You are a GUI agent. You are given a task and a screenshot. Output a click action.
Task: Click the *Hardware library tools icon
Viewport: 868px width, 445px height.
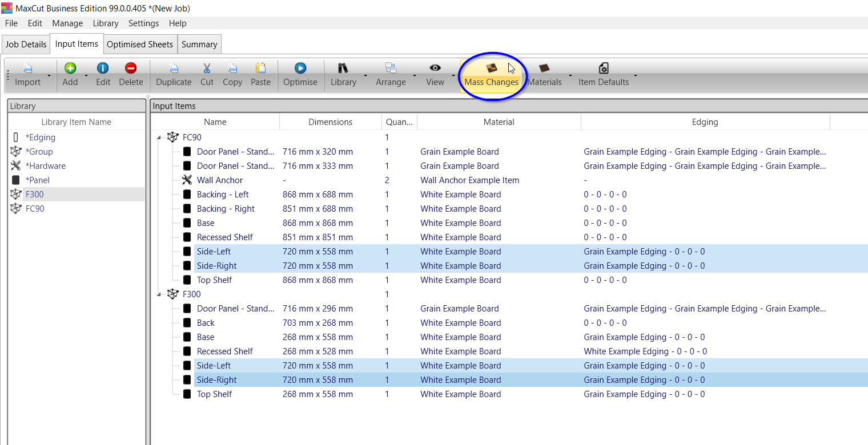coord(15,166)
